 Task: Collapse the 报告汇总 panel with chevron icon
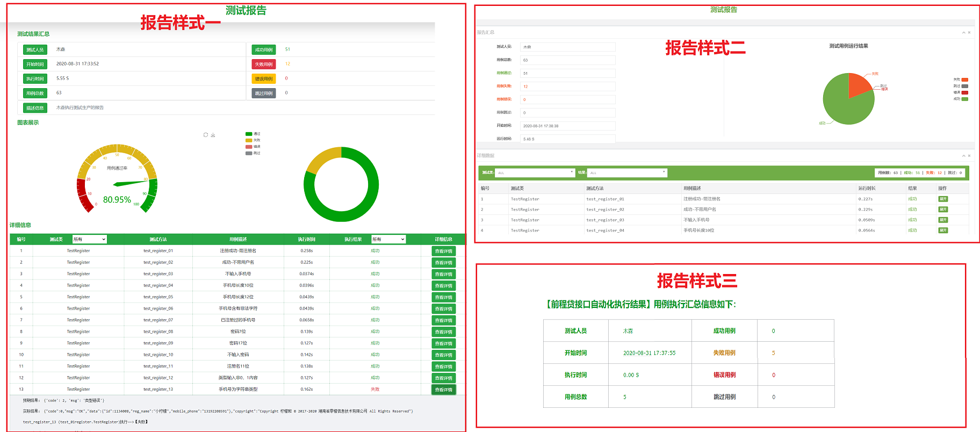(963, 33)
